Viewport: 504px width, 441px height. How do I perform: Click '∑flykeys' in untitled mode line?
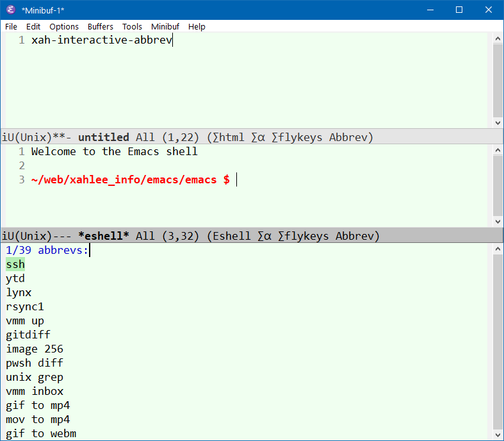(x=297, y=137)
